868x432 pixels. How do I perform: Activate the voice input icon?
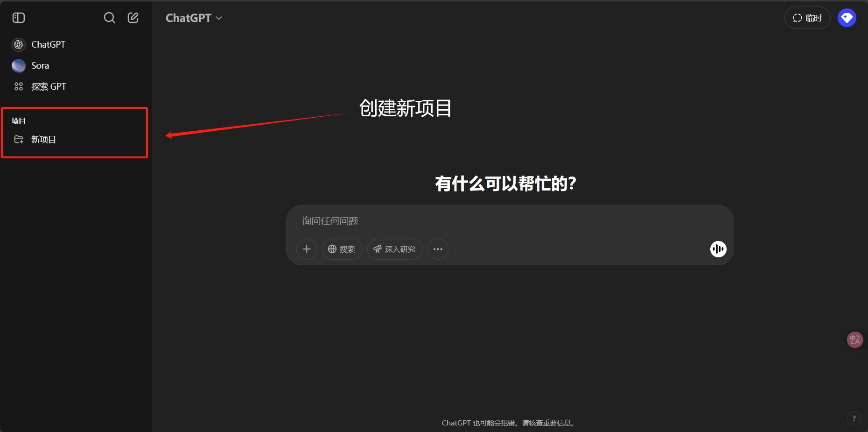click(x=718, y=249)
